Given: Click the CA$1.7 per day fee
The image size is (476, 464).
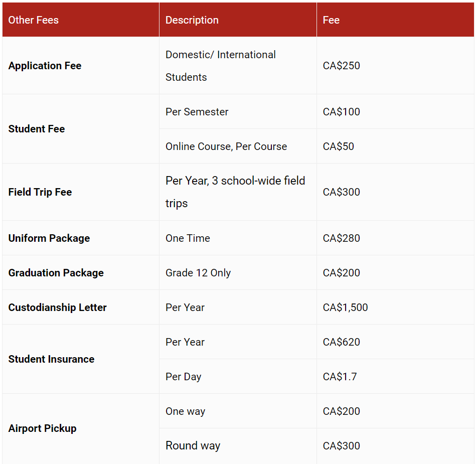Looking at the screenshot, I should (x=340, y=377).
